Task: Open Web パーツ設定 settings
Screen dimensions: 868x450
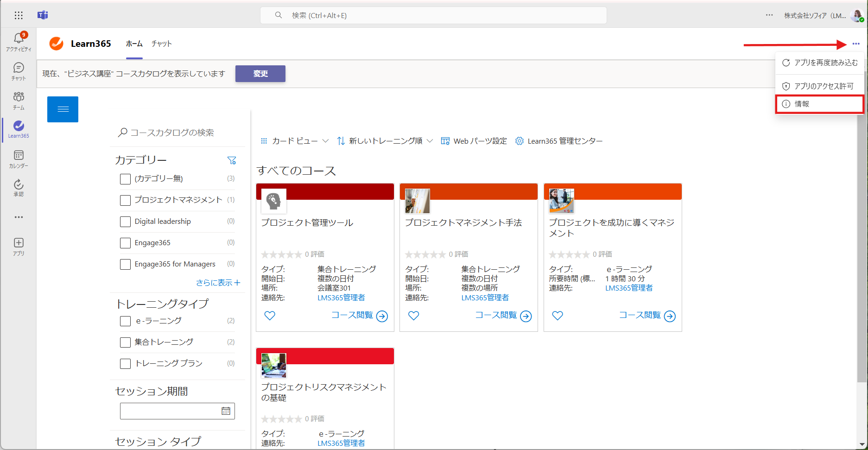Action: [474, 141]
